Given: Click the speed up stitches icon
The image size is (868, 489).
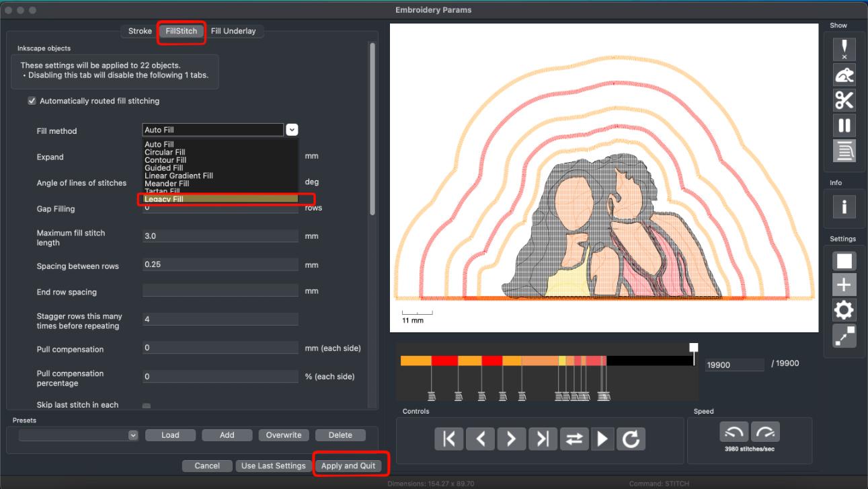Looking at the screenshot, I should [765, 432].
